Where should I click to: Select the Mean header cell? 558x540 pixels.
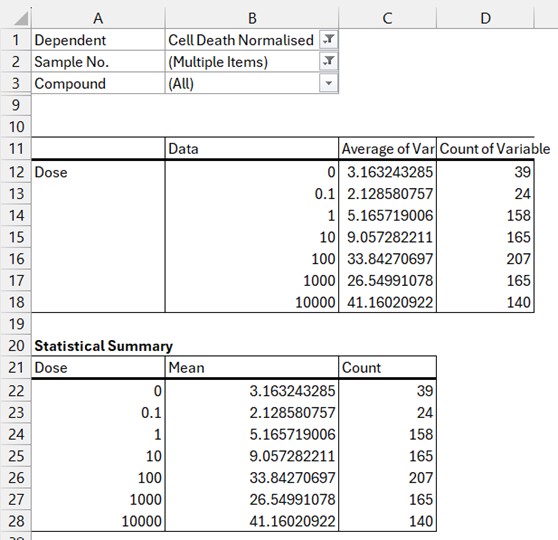coord(252,367)
